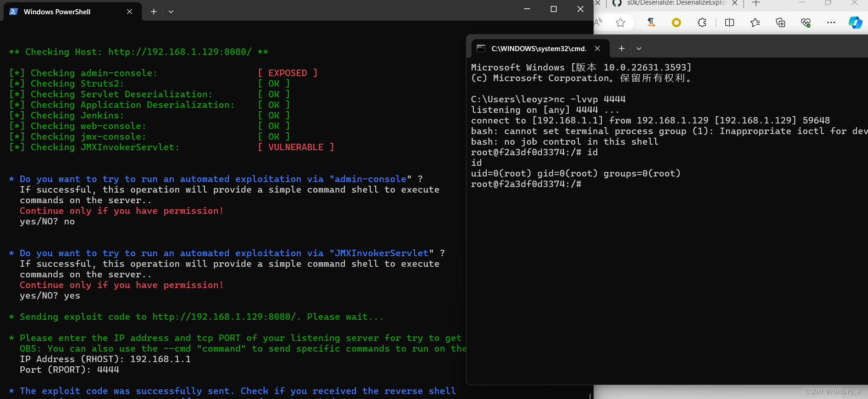
Task: Maximize the PowerShell terminal window
Action: pos(553,9)
